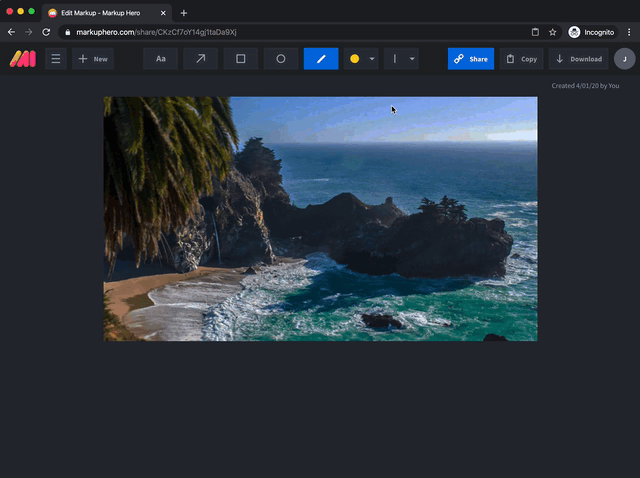Image resolution: width=640 pixels, height=478 pixels.
Task: Create a new markup with New button
Action: tap(93, 59)
